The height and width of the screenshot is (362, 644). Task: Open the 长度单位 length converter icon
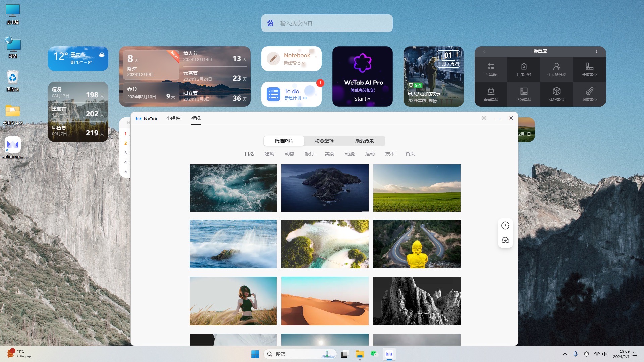click(589, 69)
